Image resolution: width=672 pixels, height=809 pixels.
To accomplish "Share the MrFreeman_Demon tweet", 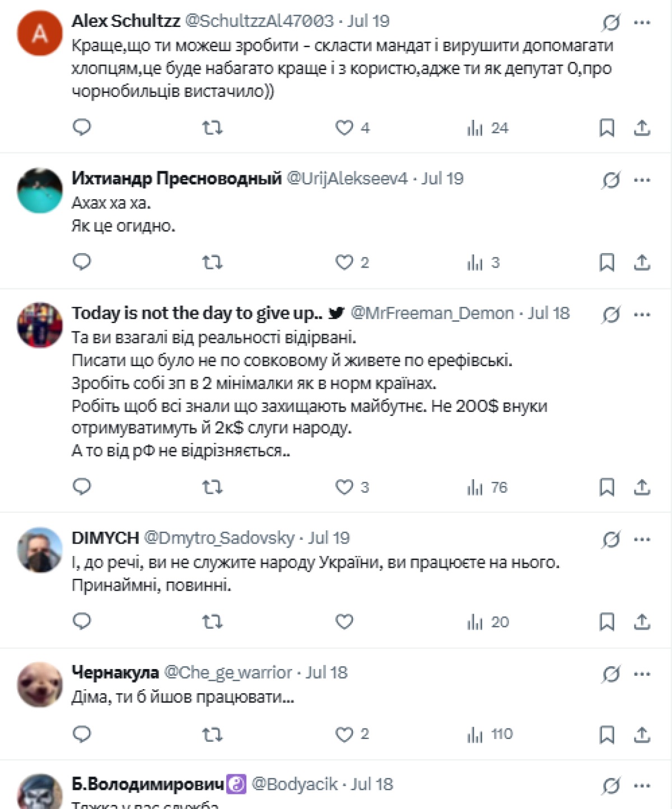I will pyautogui.click(x=642, y=487).
